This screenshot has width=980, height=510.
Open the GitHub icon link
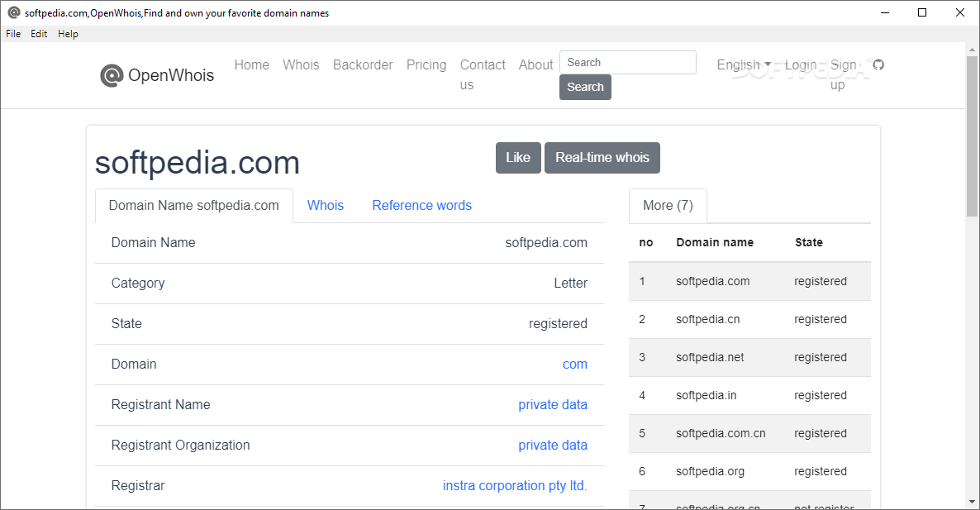point(878,65)
